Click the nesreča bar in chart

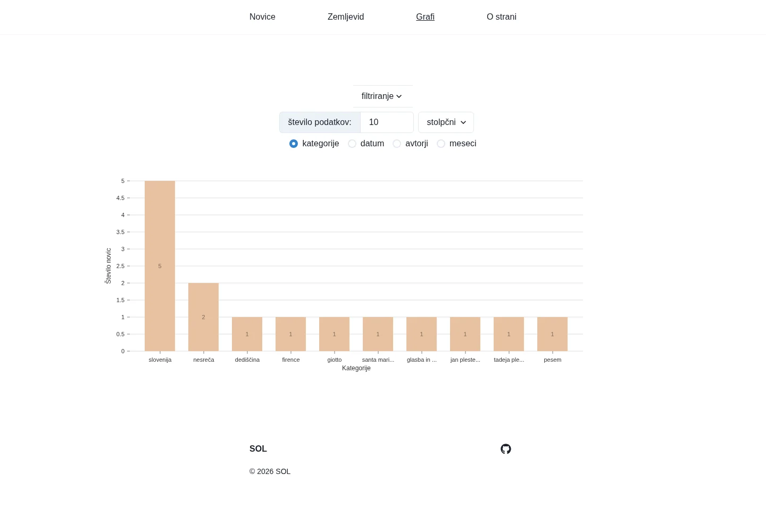pos(203,317)
